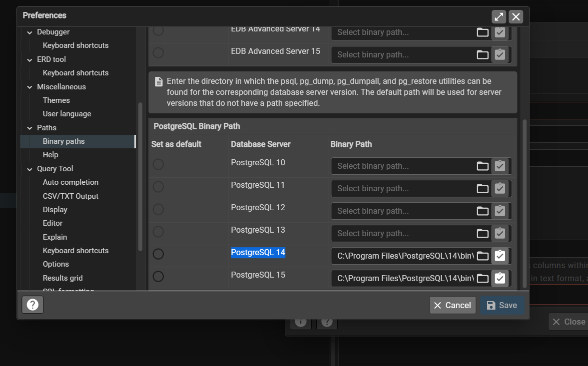Screen dimensions: 588x366
Task: Open Keyboard shortcuts under ERD tool
Action: tap(75, 73)
